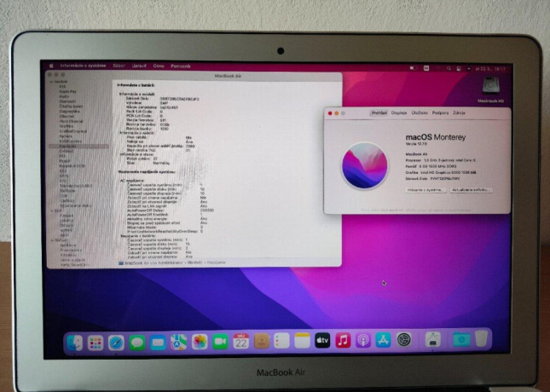
Task: Open the Súbor menu
Action: point(119,66)
